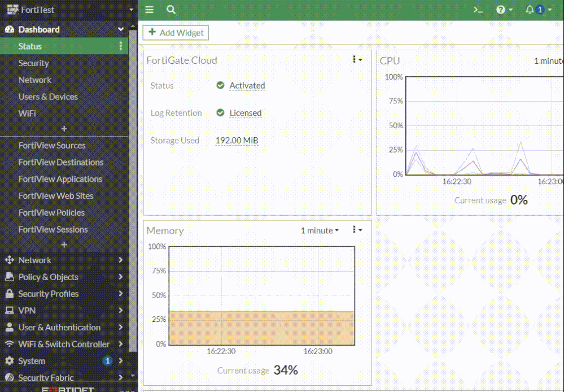This screenshot has width=564, height=392.
Task: Expand the Network menu chevron
Action: 120,260
